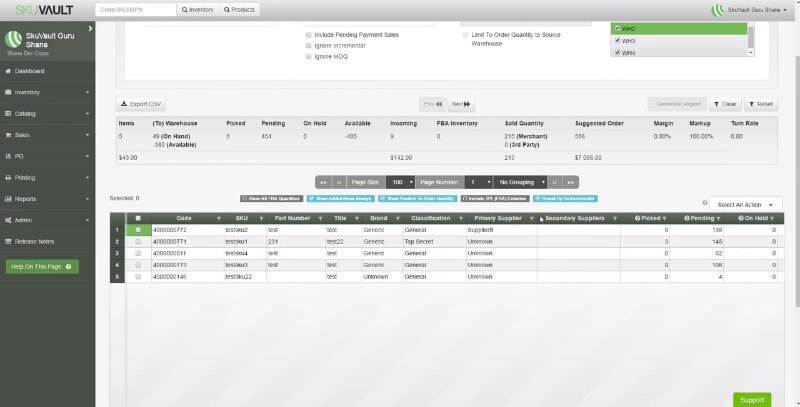Open the Select An Action dropdown

point(745,204)
